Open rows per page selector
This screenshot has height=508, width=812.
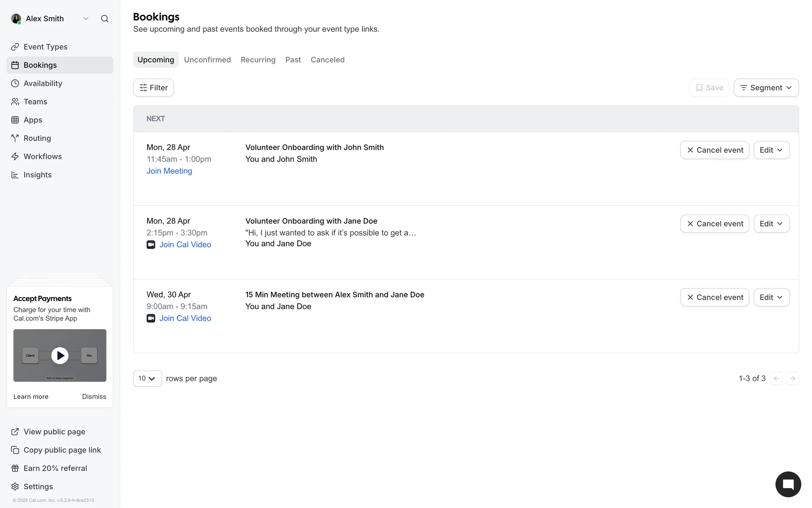[147, 378]
